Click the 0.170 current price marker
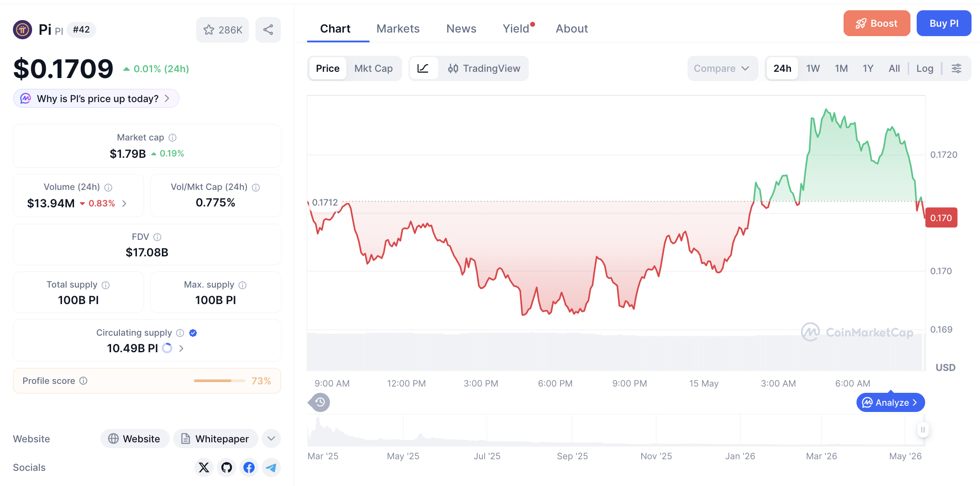 pyautogui.click(x=941, y=218)
